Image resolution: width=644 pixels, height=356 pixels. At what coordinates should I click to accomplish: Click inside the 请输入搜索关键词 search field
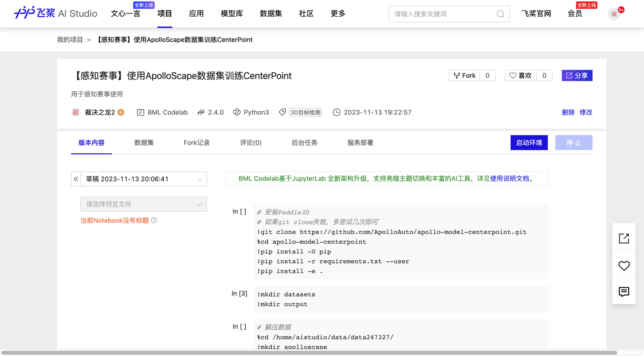436,14
